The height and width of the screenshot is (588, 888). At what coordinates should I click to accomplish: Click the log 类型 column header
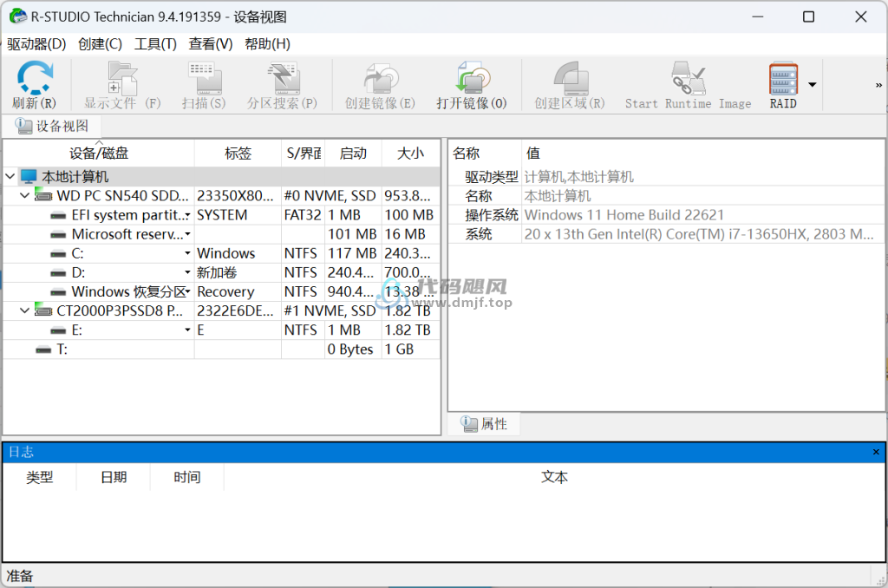point(39,478)
